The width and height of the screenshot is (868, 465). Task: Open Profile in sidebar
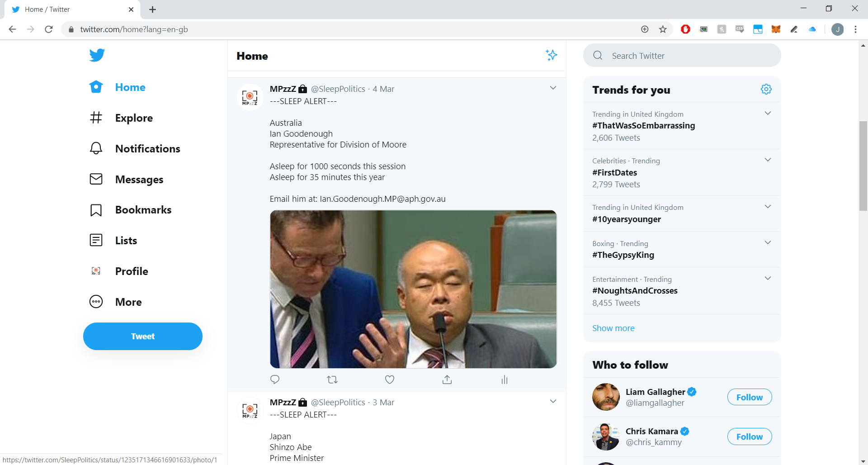click(x=119, y=271)
